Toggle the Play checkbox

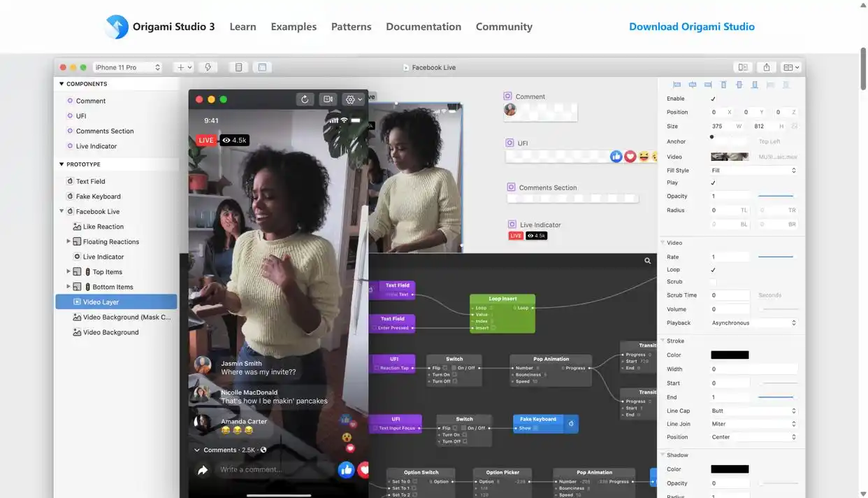(713, 183)
